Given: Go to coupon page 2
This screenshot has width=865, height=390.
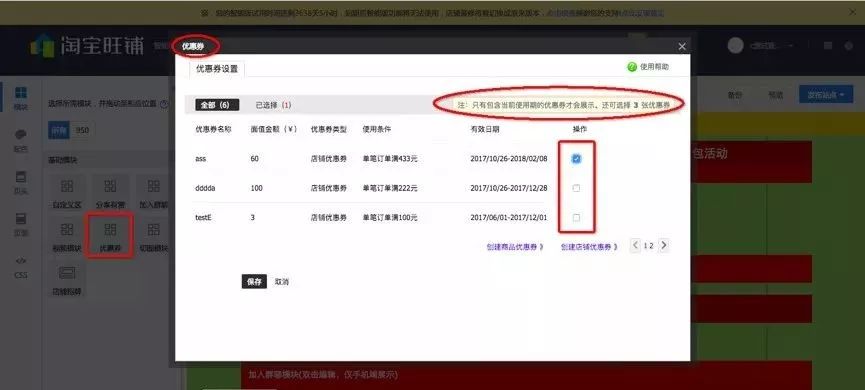Looking at the screenshot, I should (x=652, y=246).
